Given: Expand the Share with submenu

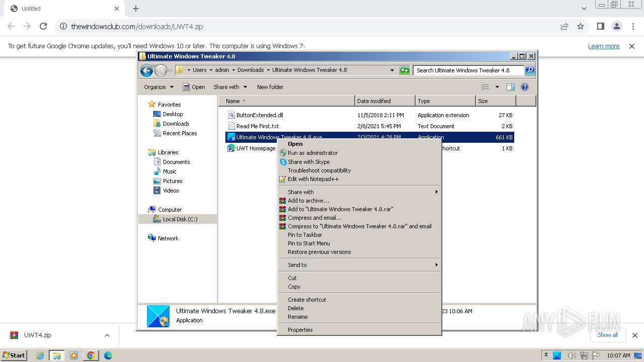Looking at the screenshot, I should 360,192.
